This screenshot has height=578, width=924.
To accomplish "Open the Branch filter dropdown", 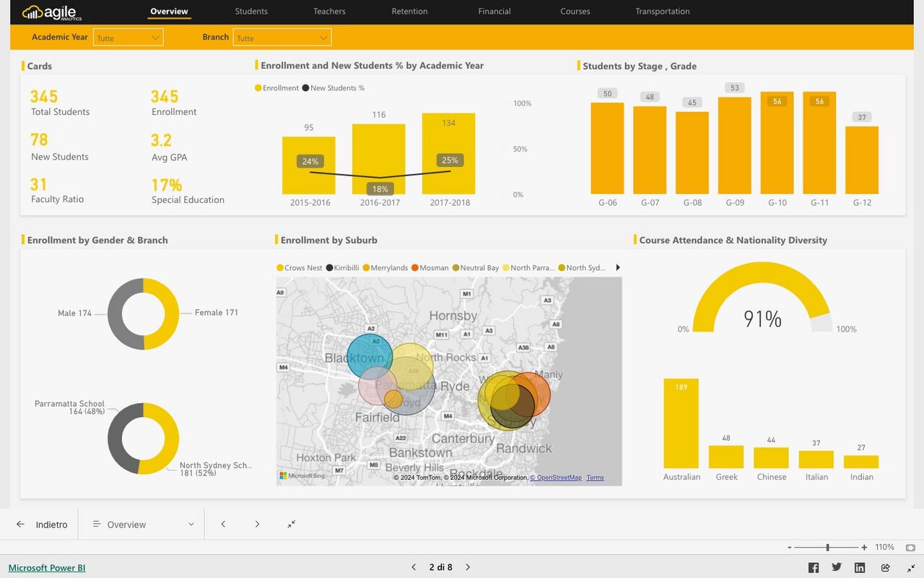I will coord(282,36).
